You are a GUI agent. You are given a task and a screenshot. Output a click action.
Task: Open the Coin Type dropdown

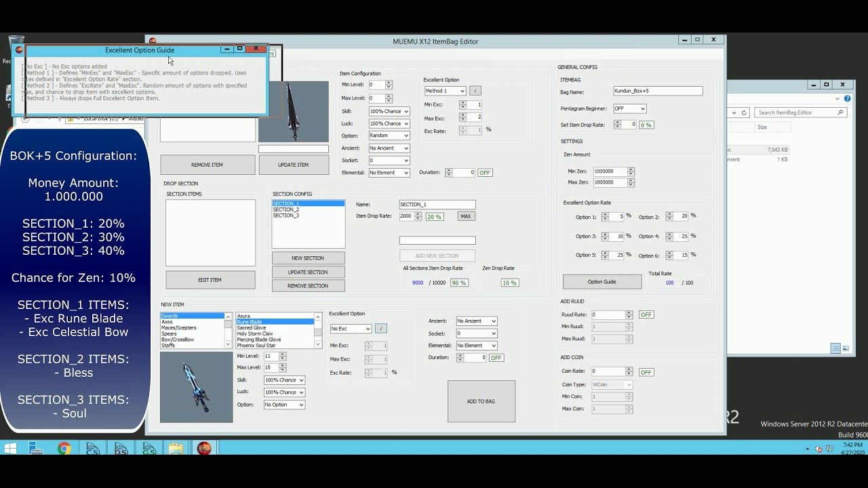tap(612, 384)
